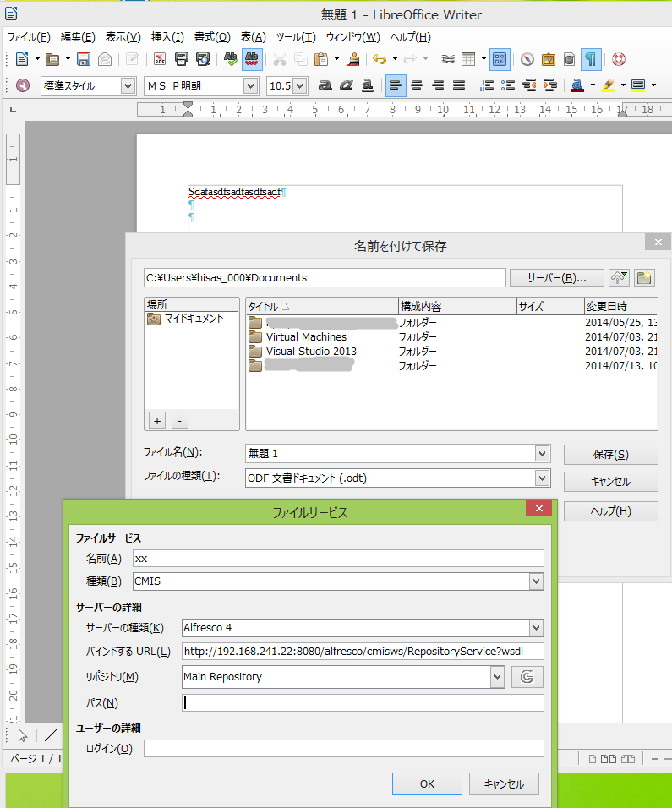Expand Font Color dropdown arrow
The image size is (672, 808).
click(x=593, y=85)
